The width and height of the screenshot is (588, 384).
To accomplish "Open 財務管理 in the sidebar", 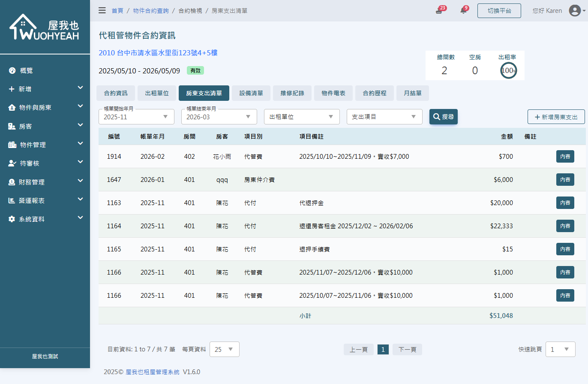I will pyautogui.click(x=32, y=182).
